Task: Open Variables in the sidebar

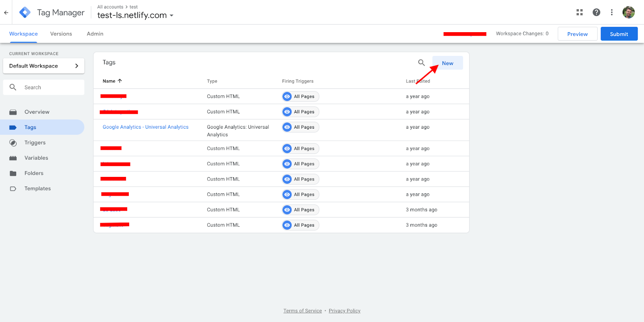Action: pyautogui.click(x=36, y=158)
